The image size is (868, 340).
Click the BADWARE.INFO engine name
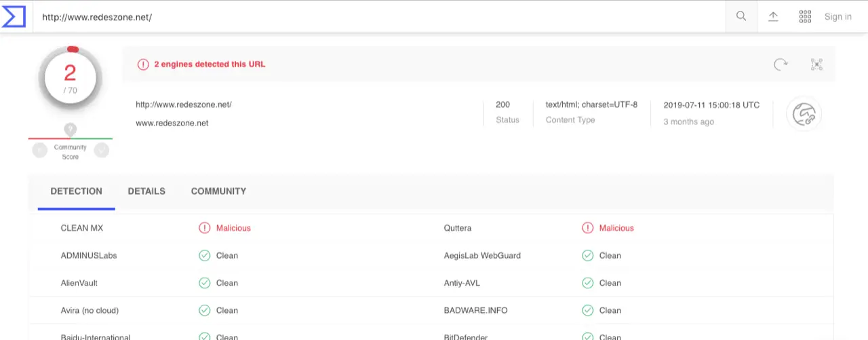(x=475, y=310)
